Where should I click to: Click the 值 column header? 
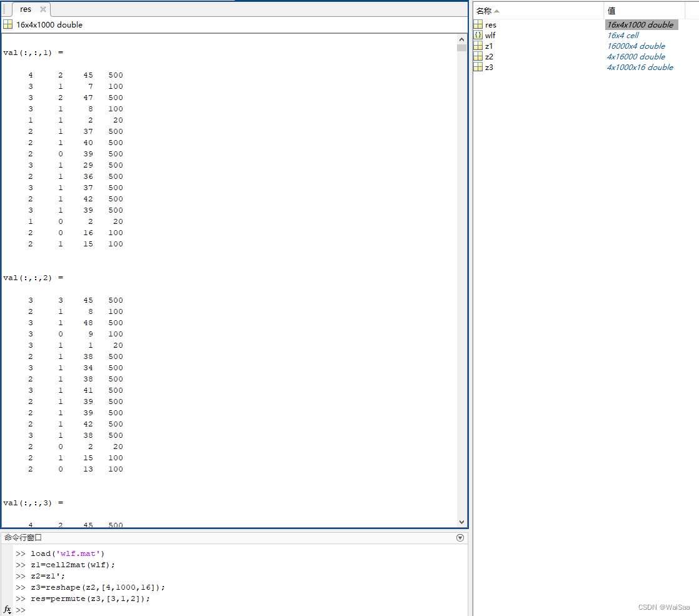click(611, 10)
